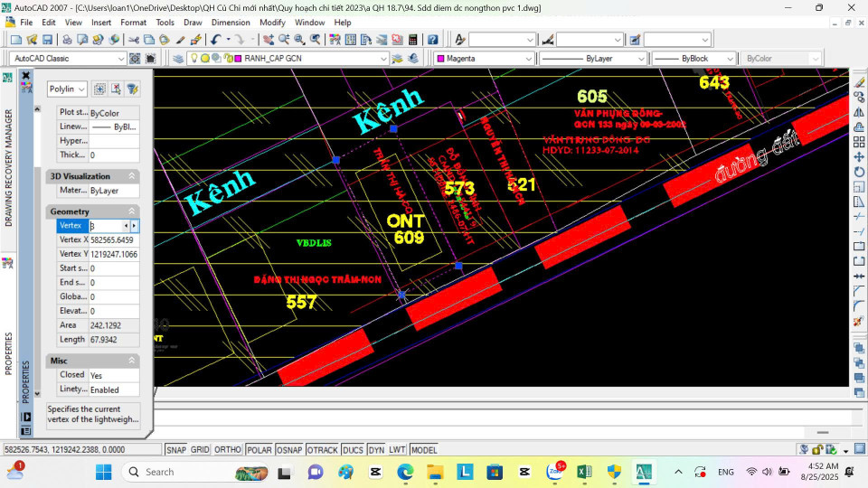Viewport: 868px width, 488px height.
Task: Click the Vertex number input field
Action: click(x=106, y=226)
